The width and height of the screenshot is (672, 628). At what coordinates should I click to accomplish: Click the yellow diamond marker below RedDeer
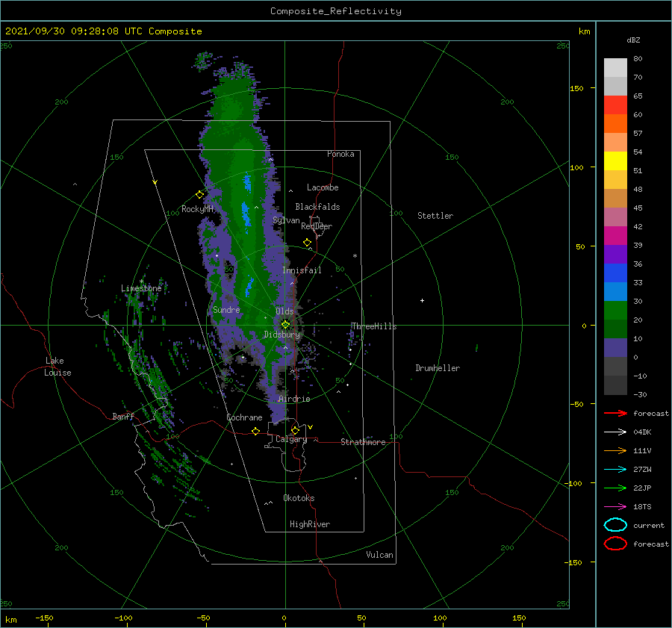pos(308,243)
